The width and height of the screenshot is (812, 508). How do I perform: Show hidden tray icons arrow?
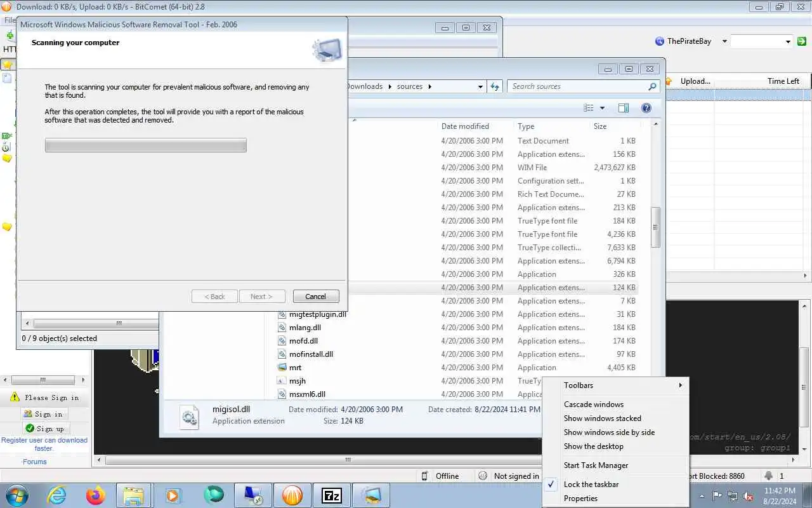702,496
